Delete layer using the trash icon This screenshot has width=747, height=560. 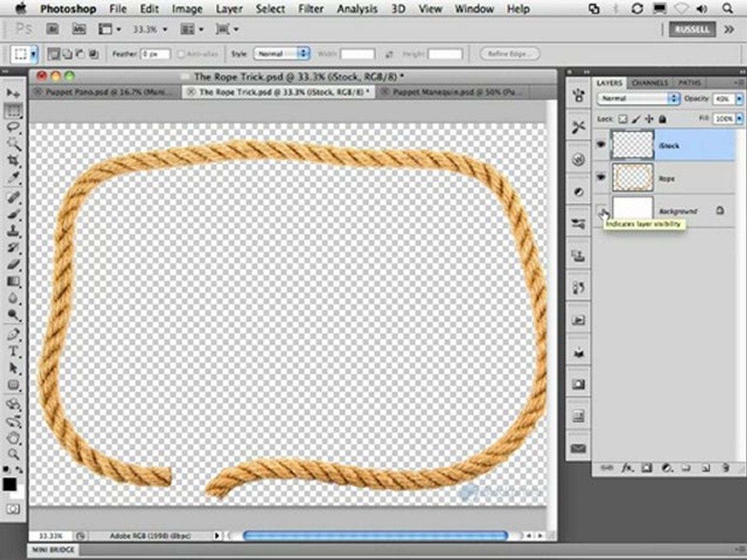[x=725, y=468]
